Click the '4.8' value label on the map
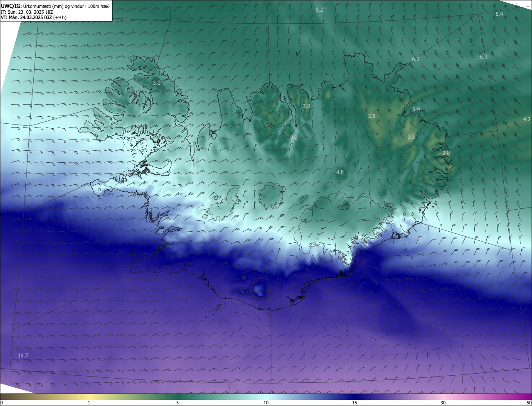Image resolution: width=532 pixels, height=406 pixels. point(340,172)
